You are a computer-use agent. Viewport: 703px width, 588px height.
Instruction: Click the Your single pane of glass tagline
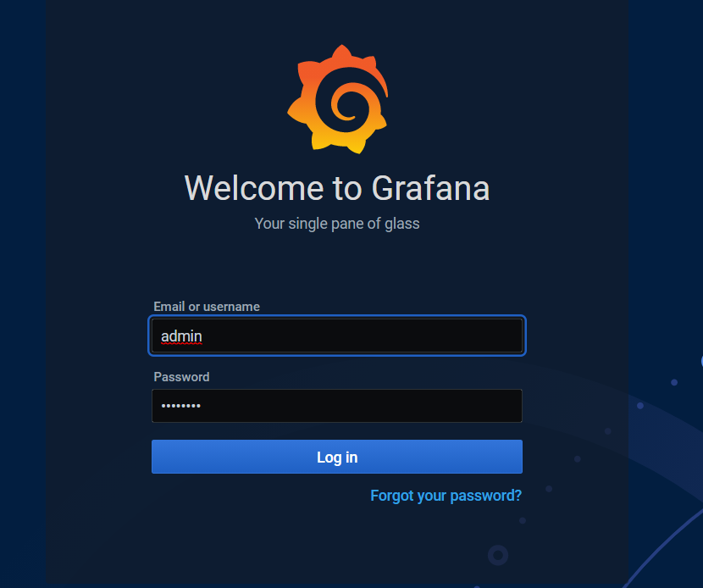(x=337, y=224)
